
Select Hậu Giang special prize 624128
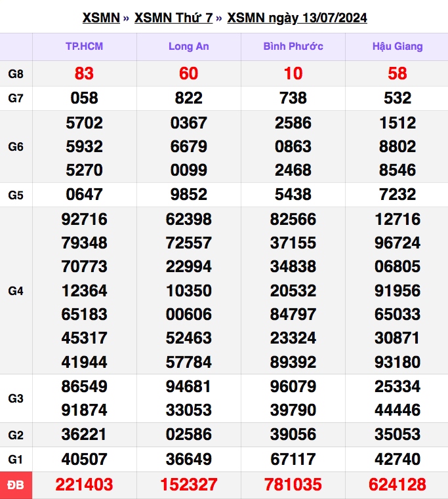click(397, 485)
